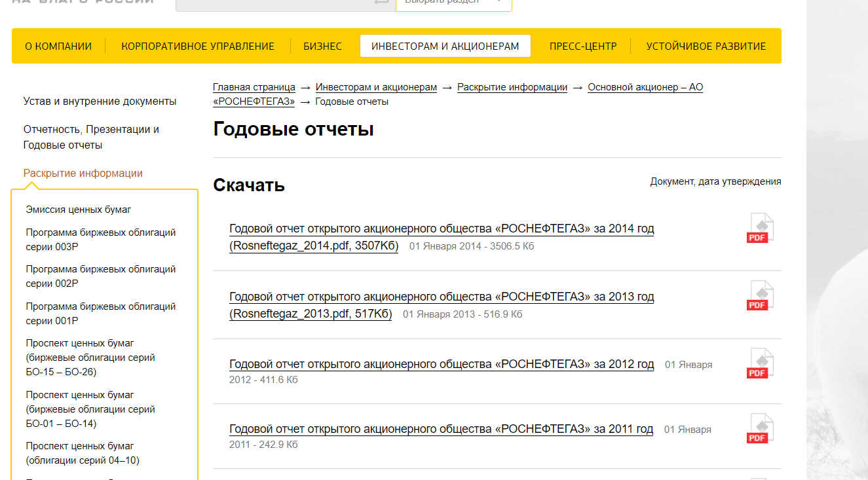This screenshot has width=868, height=480.
Task: Open 'Корпоративное управление' in main navigation
Action: click(198, 46)
